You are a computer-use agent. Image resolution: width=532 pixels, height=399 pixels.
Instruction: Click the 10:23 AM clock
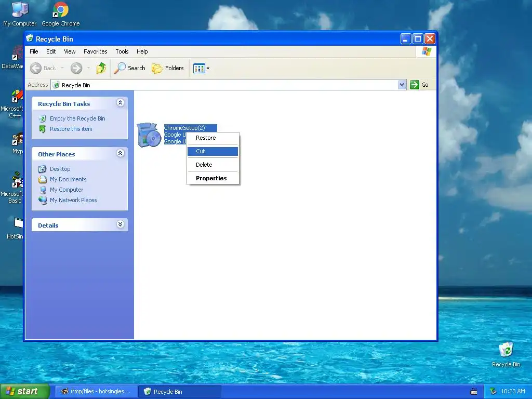click(513, 392)
